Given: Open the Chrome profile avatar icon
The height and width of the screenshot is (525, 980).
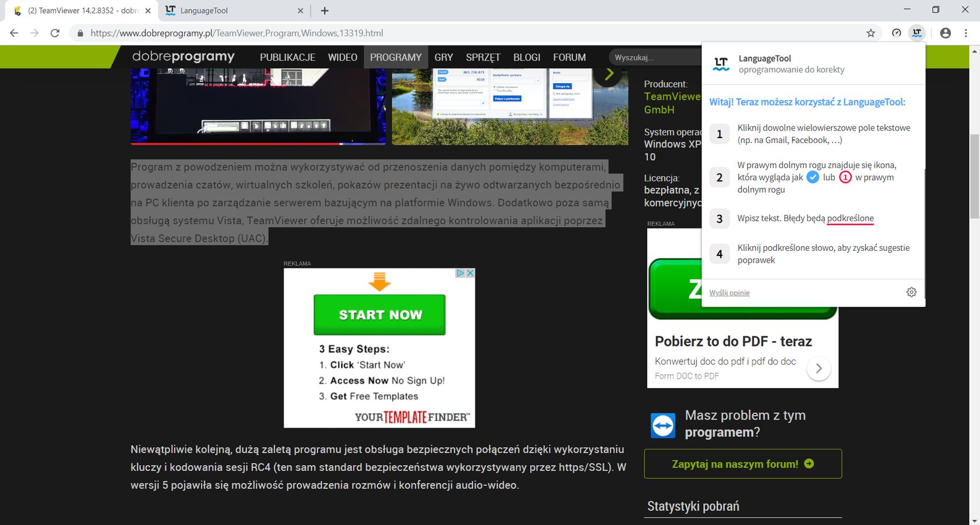Looking at the screenshot, I should 945,33.
